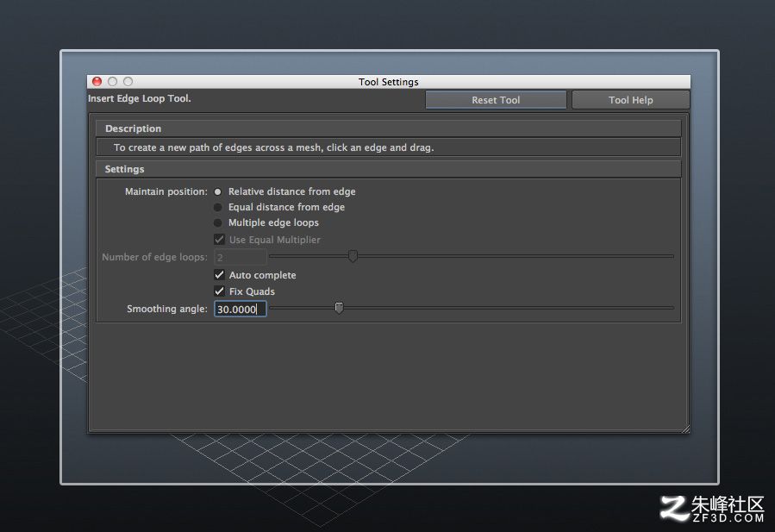Click the Number of edge loops field

tap(241, 257)
